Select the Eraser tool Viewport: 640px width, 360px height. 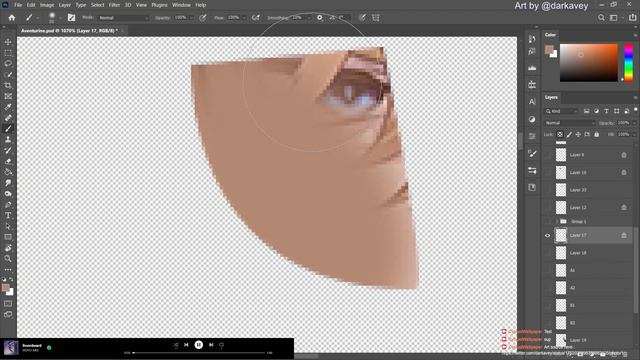click(x=8, y=161)
